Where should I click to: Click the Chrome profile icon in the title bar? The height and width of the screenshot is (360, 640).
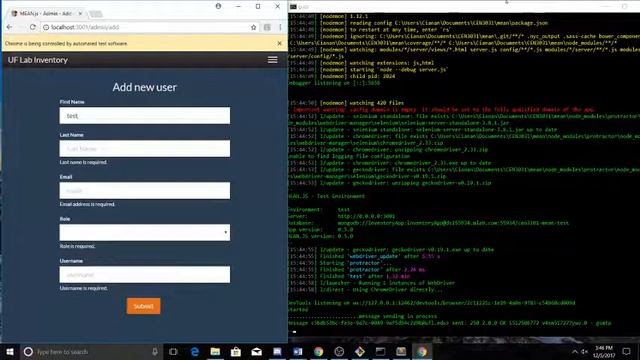218,6
